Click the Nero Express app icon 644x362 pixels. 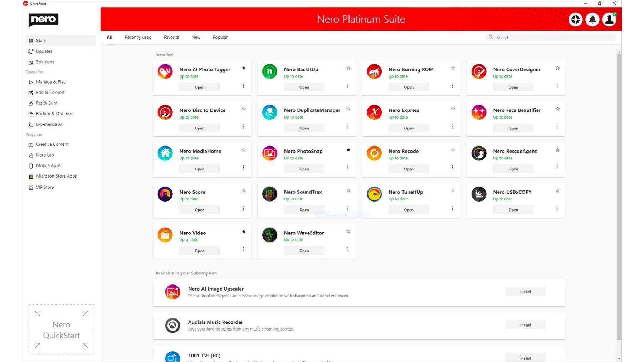pos(374,112)
